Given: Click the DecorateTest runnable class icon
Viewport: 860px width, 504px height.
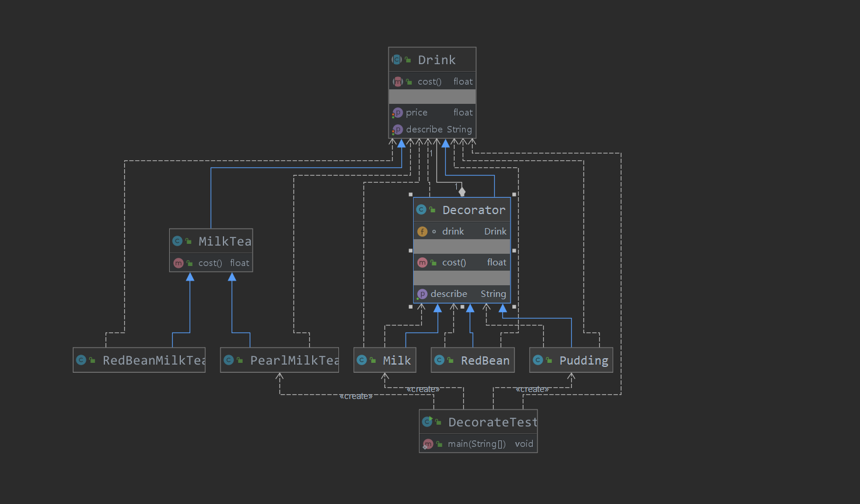Looking at the screenshot, I should coord(427,422).
